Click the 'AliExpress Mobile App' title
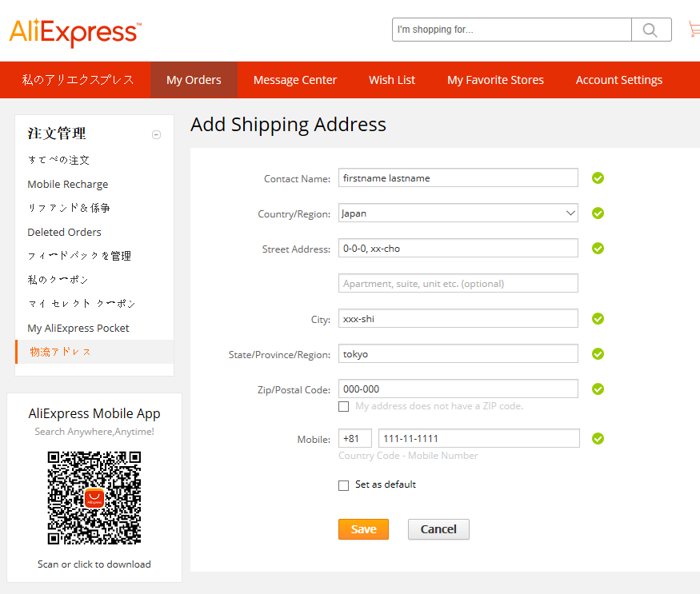700x594 pixels. tap(94, 413)
